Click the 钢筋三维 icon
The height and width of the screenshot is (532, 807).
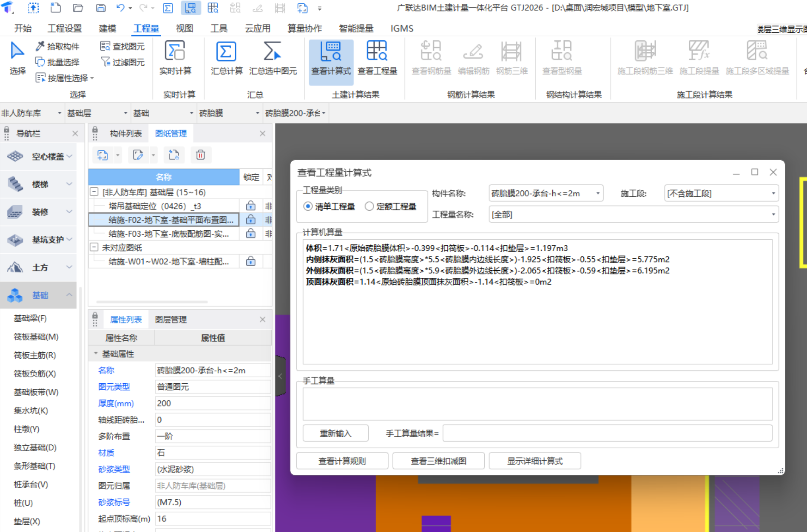(x=511, y=51)
